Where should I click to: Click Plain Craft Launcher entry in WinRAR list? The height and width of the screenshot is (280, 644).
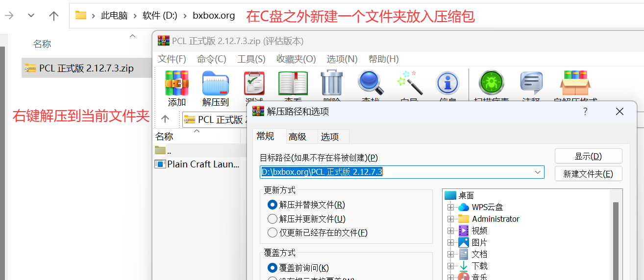pos(198,164)
